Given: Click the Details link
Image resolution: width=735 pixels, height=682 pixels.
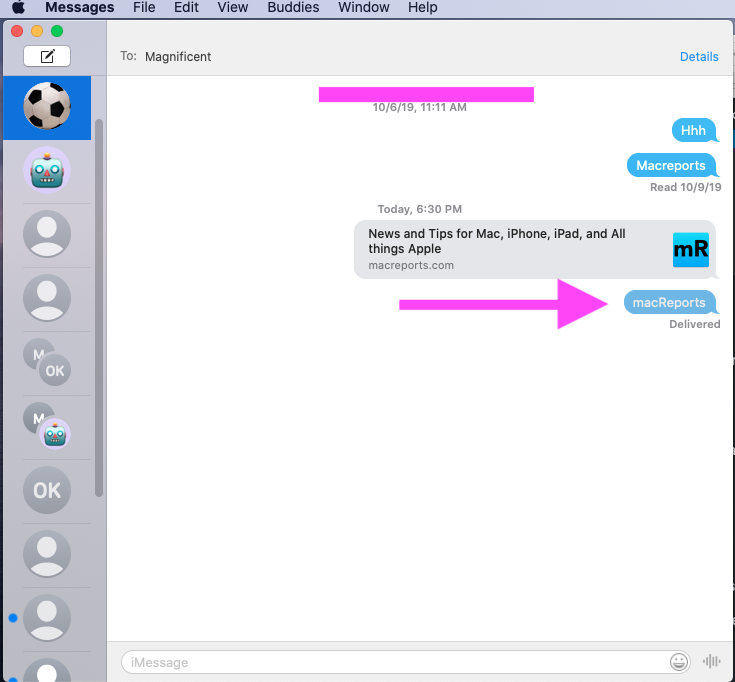Looking at the screenshot, I should point(699,57).
